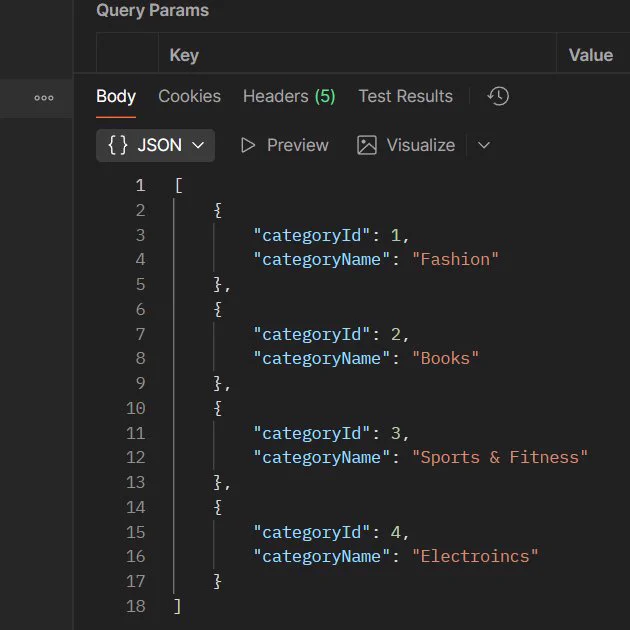Switch to Test Results tab

405,96
